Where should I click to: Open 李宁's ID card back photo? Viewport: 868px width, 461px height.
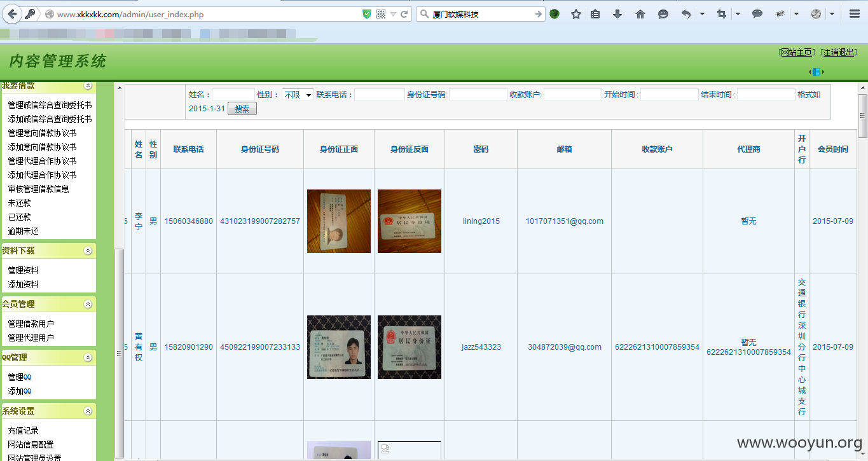click(x=410, y=221)
